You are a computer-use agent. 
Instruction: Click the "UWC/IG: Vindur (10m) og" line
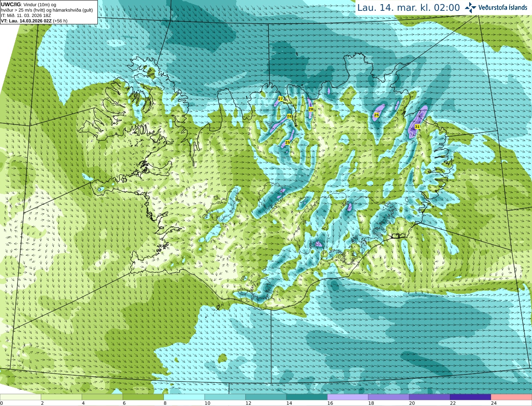click(x=28, y=5)
